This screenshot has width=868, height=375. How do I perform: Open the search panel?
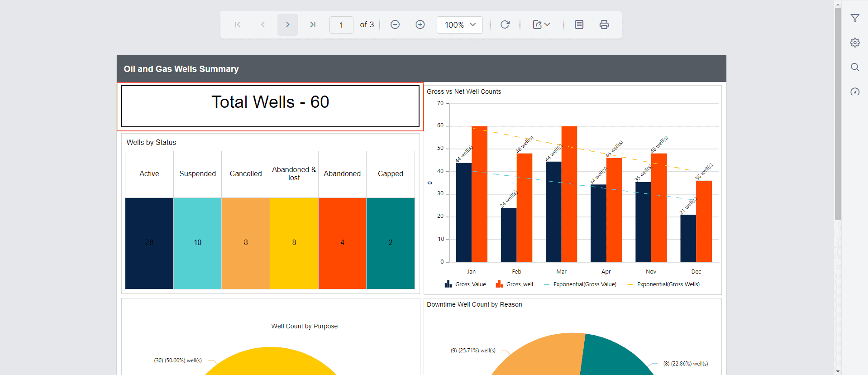click(855, 67)
